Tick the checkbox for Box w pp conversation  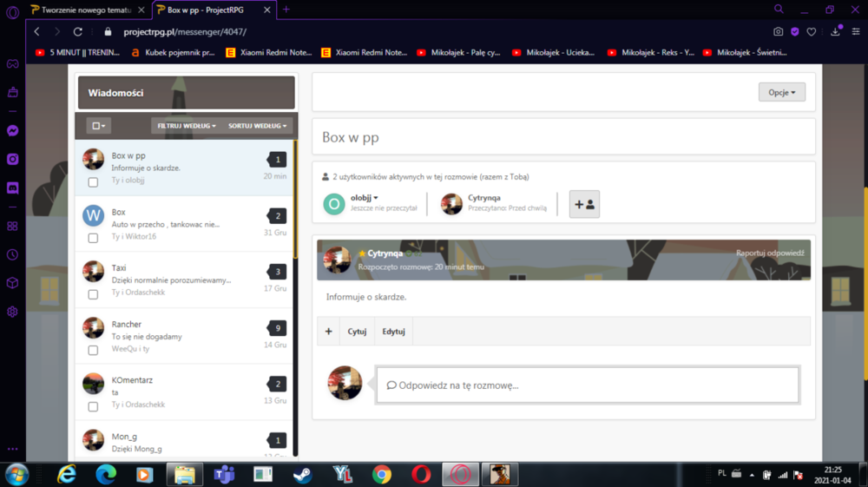tap(93, 182)
